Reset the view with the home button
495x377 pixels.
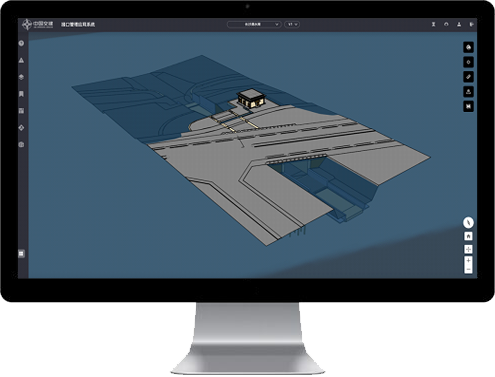[468, 236]
